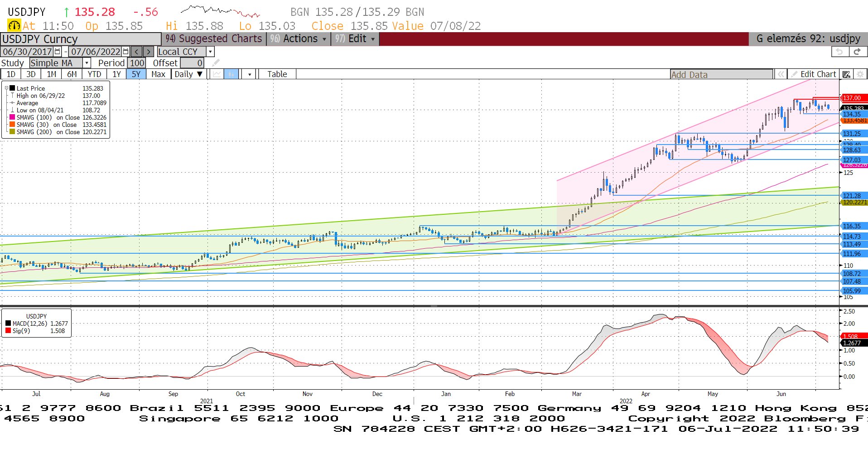Image resolution: width=868 pixels, height=454 pixels.
Task: Click the redo arrow button
Action: point(857,52)
